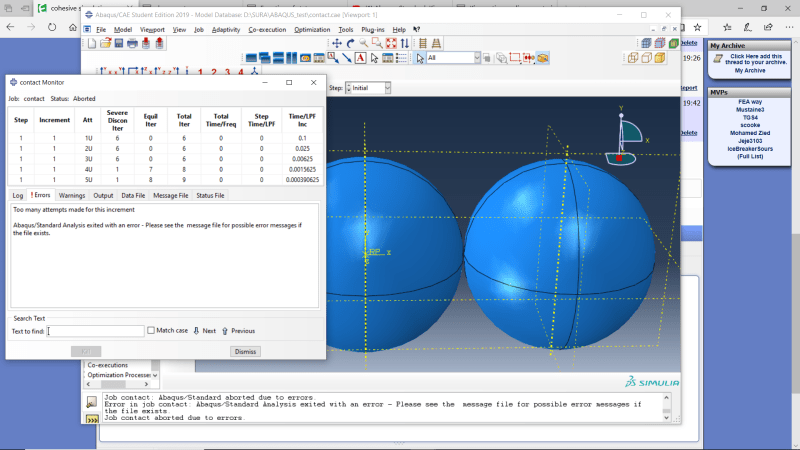The width and height of the screenshot is (800, 450).
Task: Select the Create arrow annotation tool
Action: [346, 58]
